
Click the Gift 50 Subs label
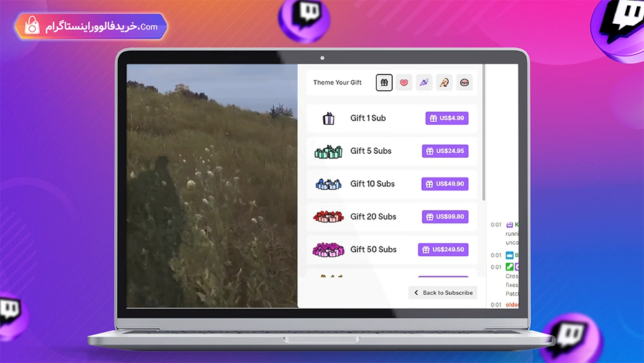click(374, 250)
